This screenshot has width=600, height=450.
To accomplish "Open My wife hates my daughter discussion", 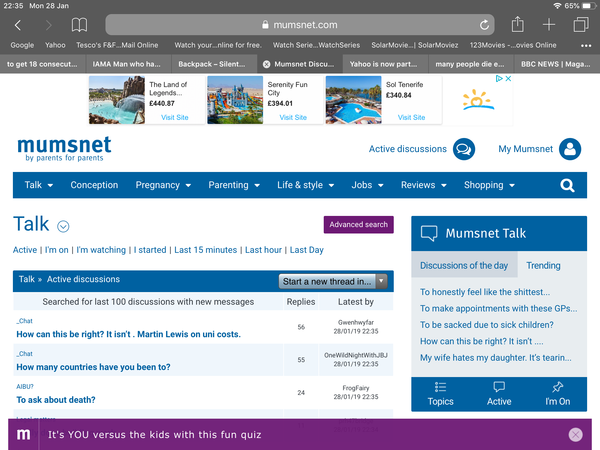I will [496, 358].
